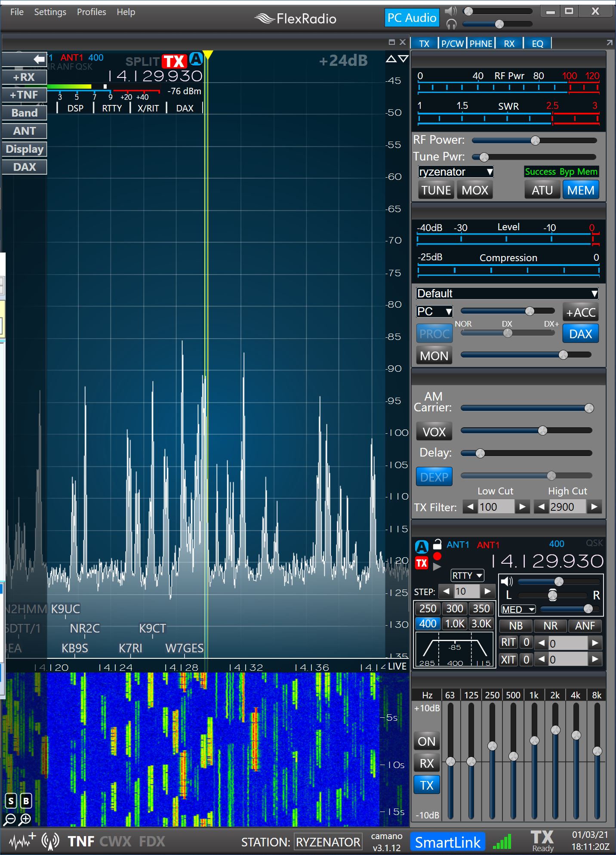Click the headphones icon near PC Audio
Screen dimensions: 616x855
tap(451, 24)
